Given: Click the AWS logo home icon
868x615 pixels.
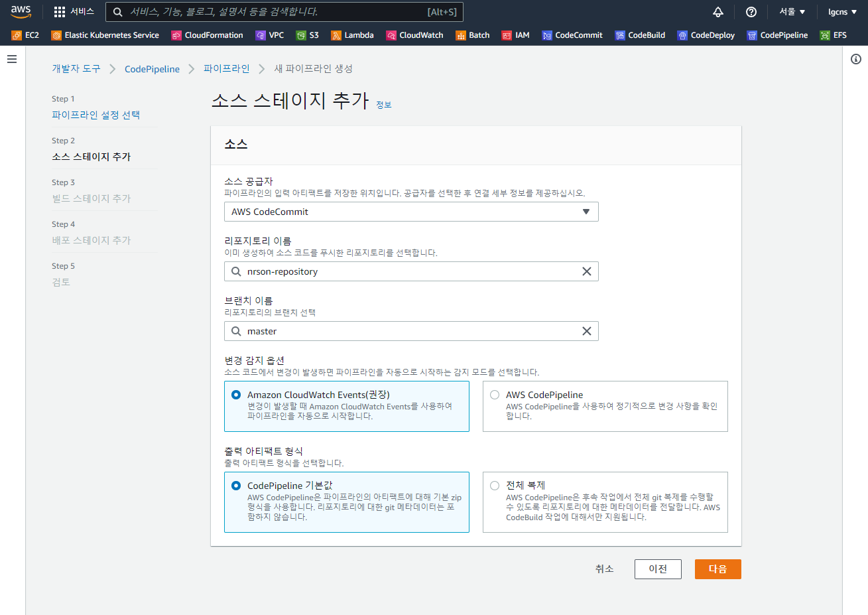Looking at the screenshot, I should [x=21, y=11].
